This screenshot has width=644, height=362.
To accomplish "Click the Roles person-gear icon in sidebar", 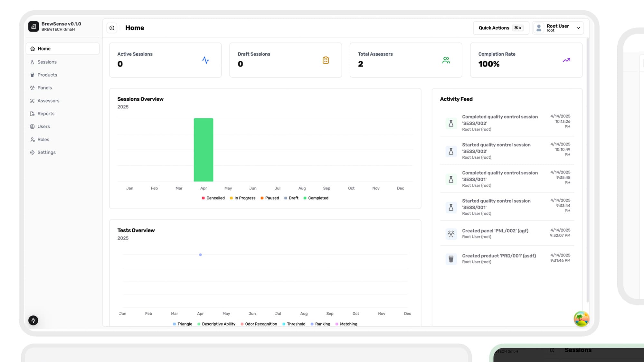I will click(32, 139).
